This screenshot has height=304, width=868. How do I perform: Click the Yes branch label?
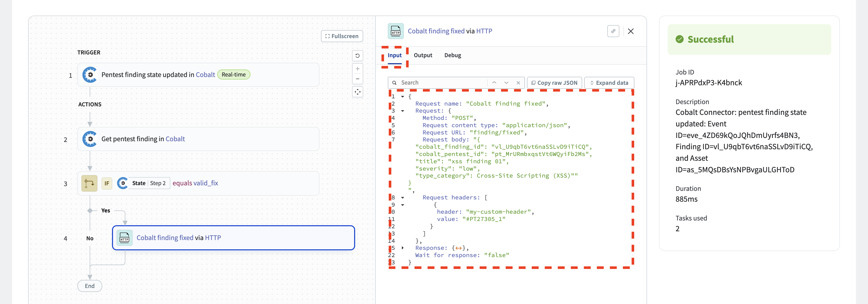[x=105, y=211]
